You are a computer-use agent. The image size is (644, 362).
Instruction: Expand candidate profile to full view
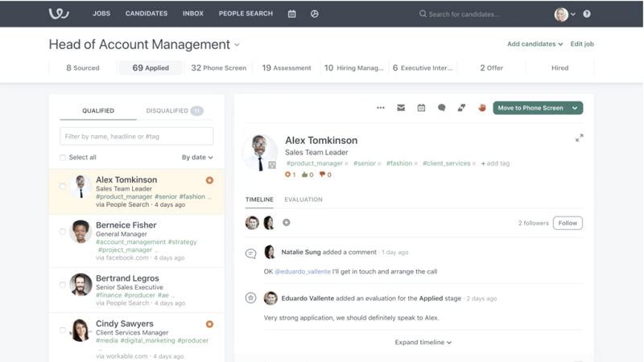pyautogui.click(x=579, y=138)
